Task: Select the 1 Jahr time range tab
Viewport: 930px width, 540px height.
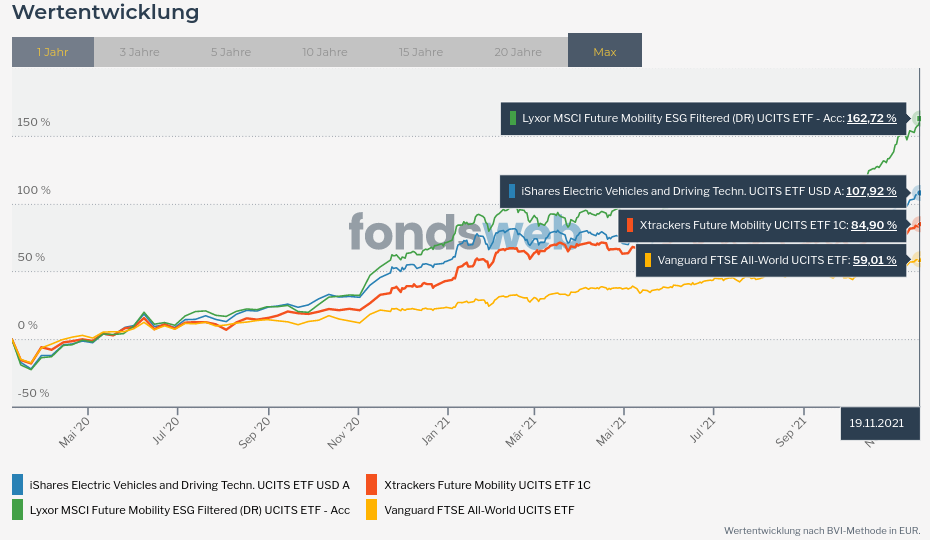Action: point(53,51)
